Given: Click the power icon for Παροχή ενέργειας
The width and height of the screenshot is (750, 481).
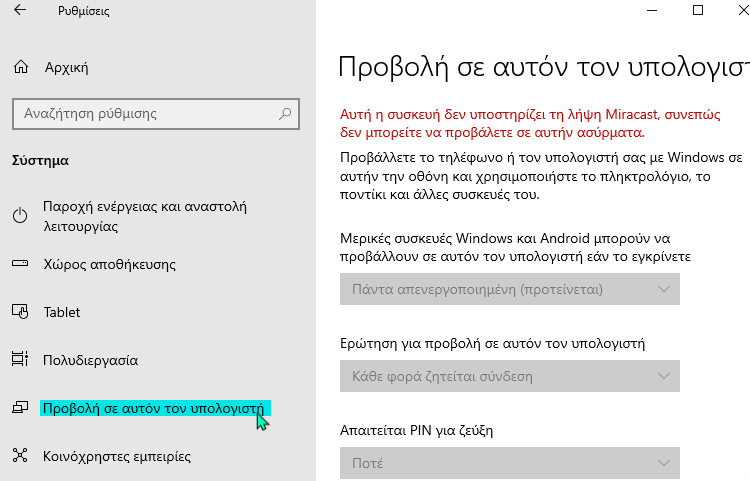Looking at the screenshot, I should 20,216.
